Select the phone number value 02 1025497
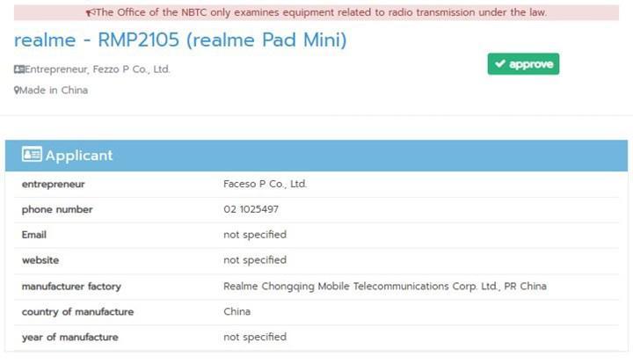 click(x=251, y=209)
